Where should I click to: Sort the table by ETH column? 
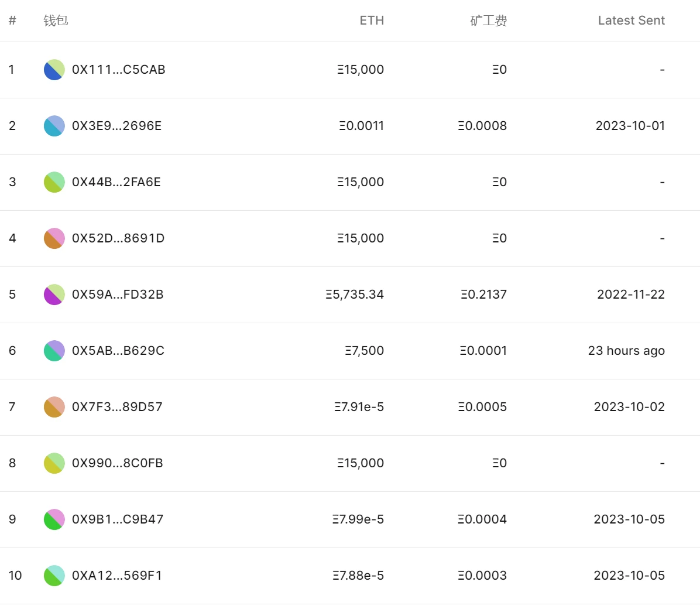372,20
